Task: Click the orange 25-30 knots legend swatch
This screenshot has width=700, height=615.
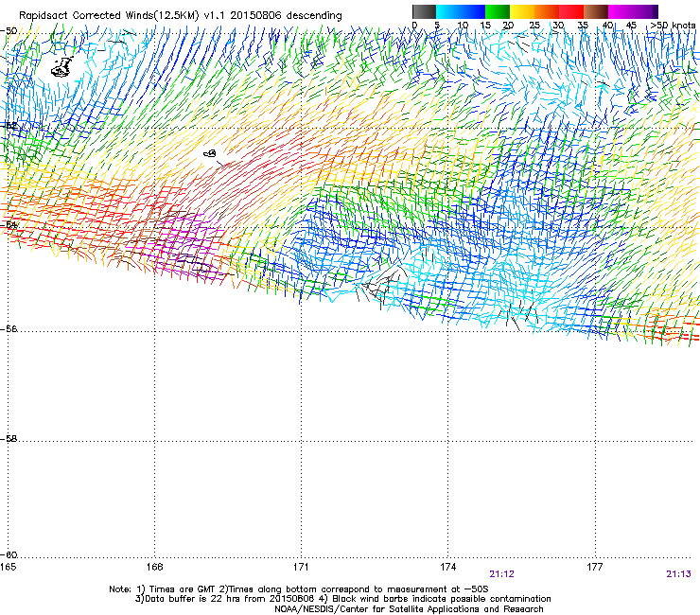Action: point(547,11)
